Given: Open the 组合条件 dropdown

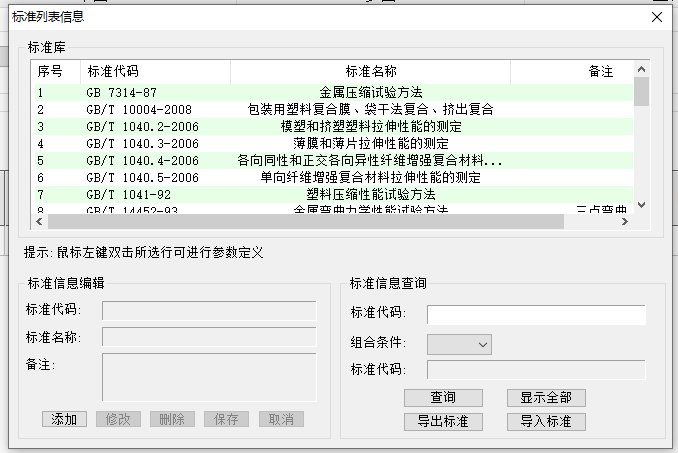Looking at the screenshot, I should (x=459, y=344).
